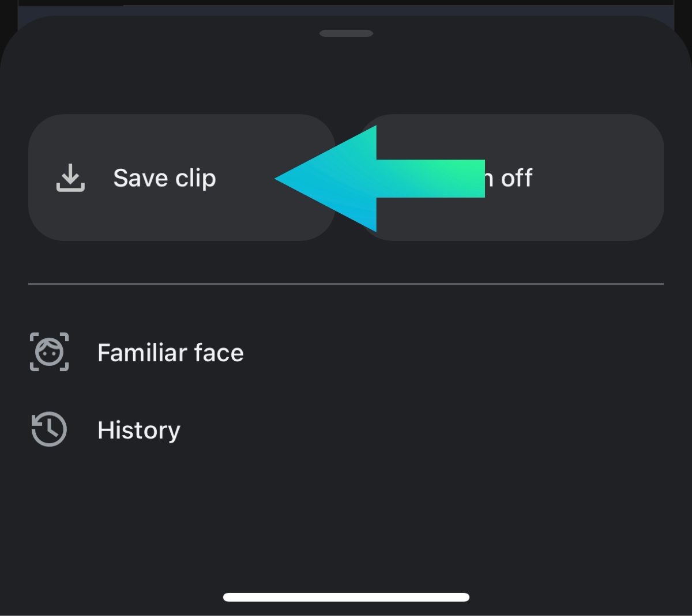This screenshot has height=616, width=692.
Task: Open the Familiar face menu entry
Action: click(x=170, y=353)
